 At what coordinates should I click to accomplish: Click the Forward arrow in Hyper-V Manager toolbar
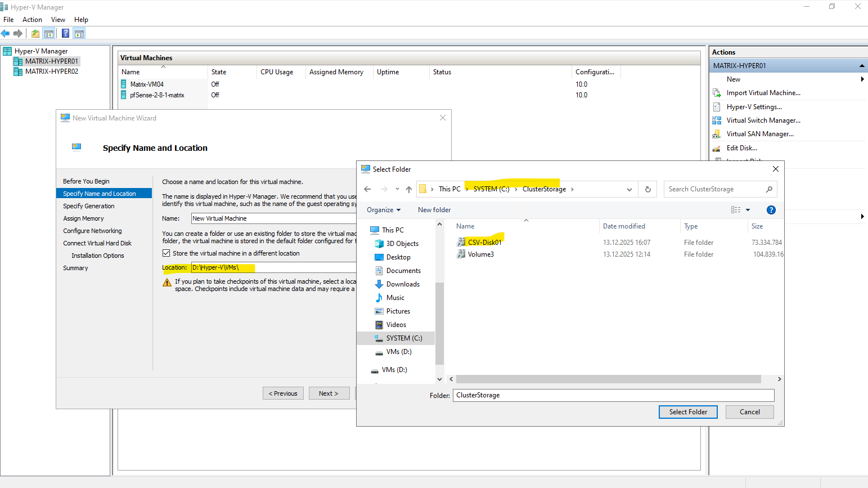pyautogui.click(x=18, y=34)
